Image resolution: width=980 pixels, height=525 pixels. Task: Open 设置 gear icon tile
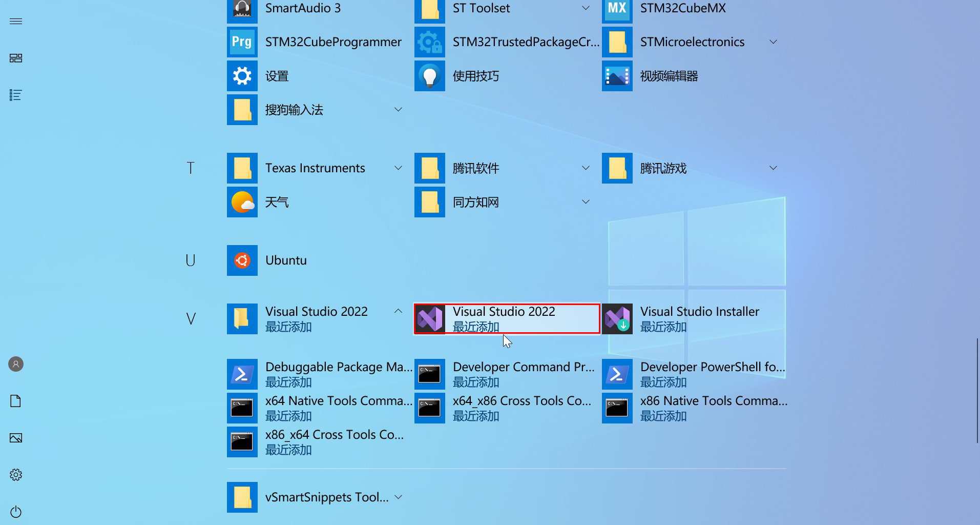click(x=242, y=76)
